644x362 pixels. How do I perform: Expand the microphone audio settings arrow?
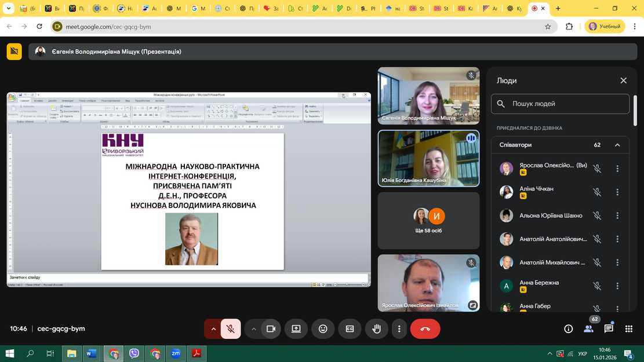[213, 329]
